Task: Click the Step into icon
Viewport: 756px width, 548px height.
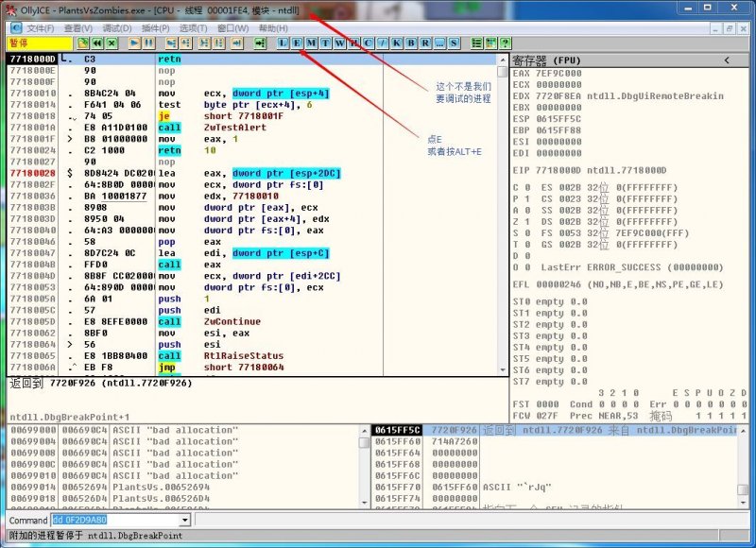Action: [x=171, y=43]
